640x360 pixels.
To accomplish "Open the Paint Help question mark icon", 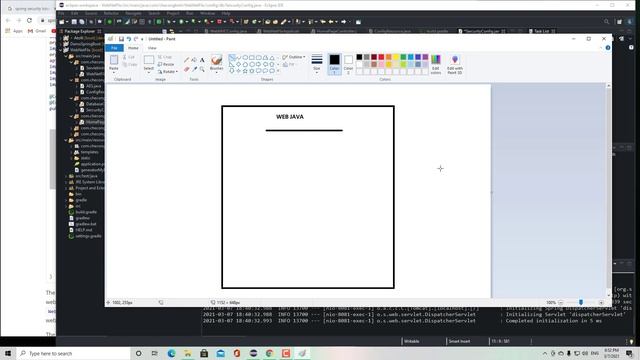I will pyautogui.click(x=608, y=48).
